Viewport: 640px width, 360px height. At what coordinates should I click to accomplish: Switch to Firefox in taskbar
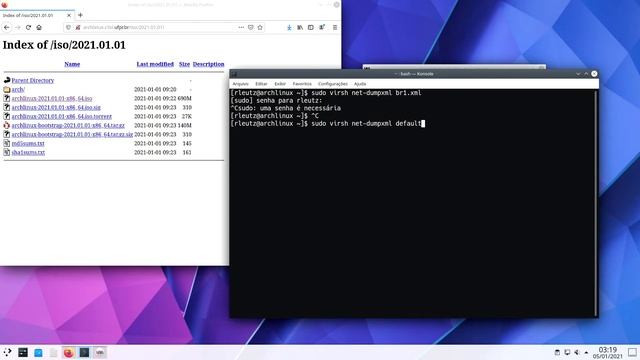click(x=69, y=352)
